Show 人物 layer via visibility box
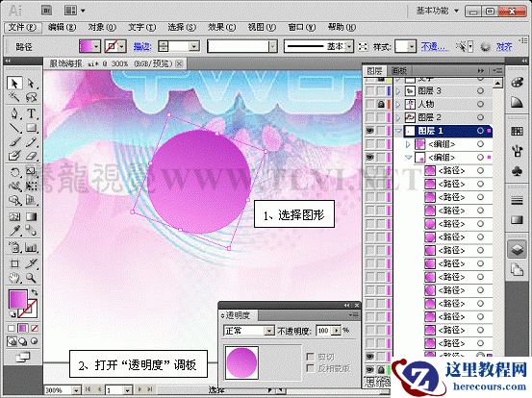 369,104
